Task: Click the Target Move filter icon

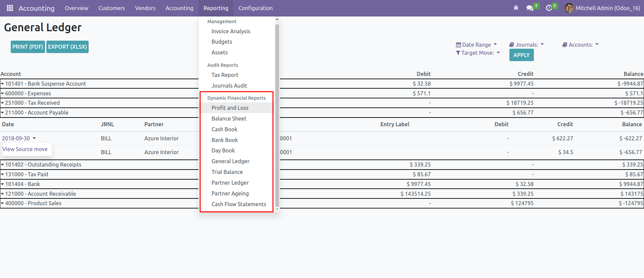Action: point(458,53)
